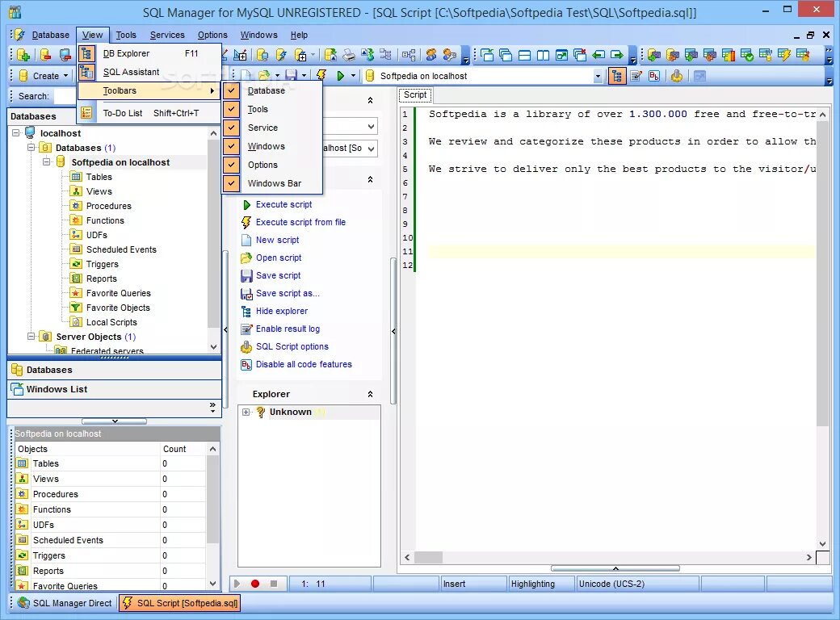840x620 pixels.
Task: Select Favorite Queries in the database tree
Action: pos(119,293)
